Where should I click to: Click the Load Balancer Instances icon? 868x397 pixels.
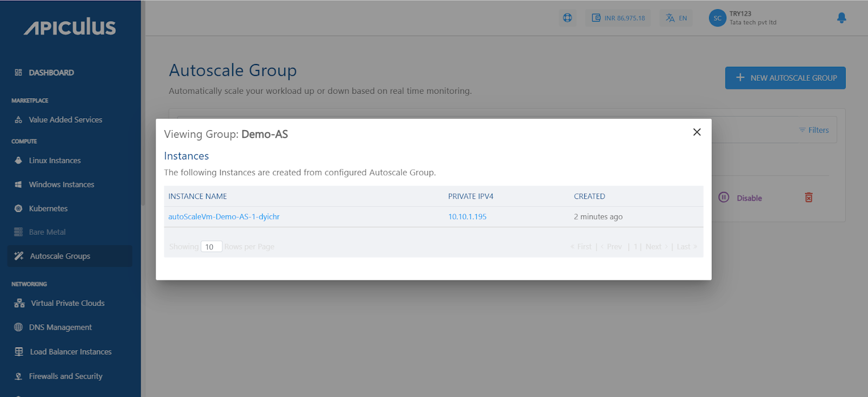(x=19, y=351)
